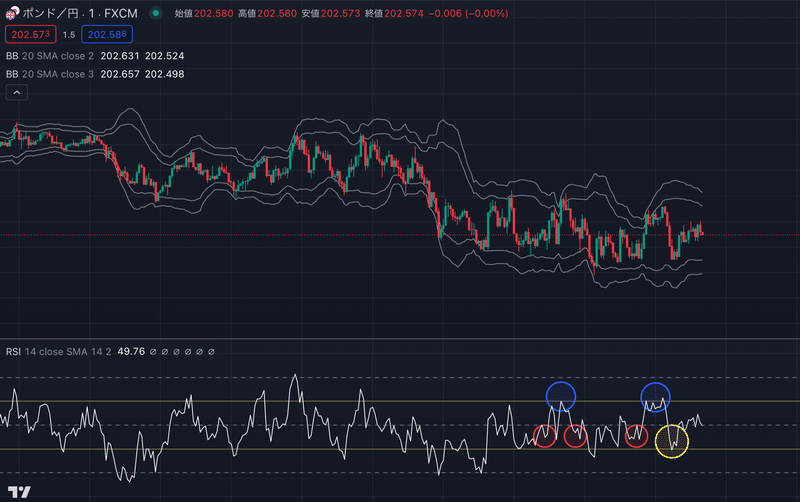The image size is (800, 502).
Task: Click the RSI value 49.76
Action: pyautogui.click(x=131, y=352)
